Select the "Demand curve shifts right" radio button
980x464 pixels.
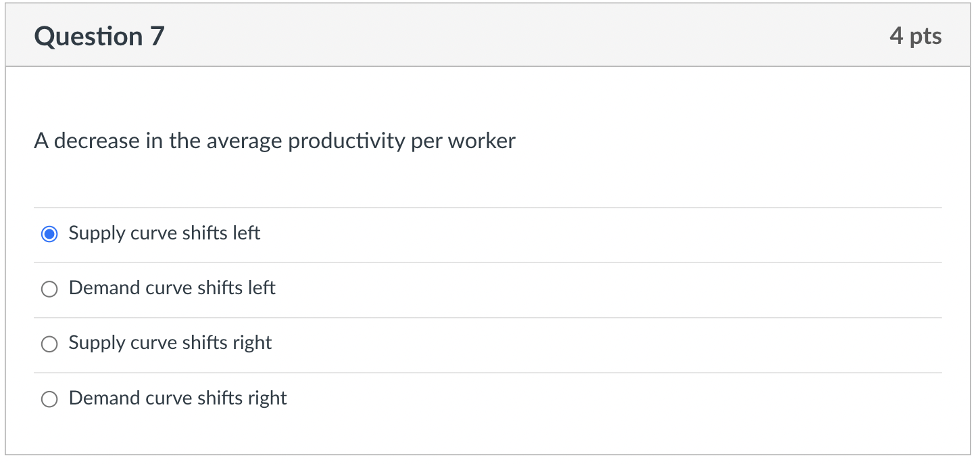[49, 399]
